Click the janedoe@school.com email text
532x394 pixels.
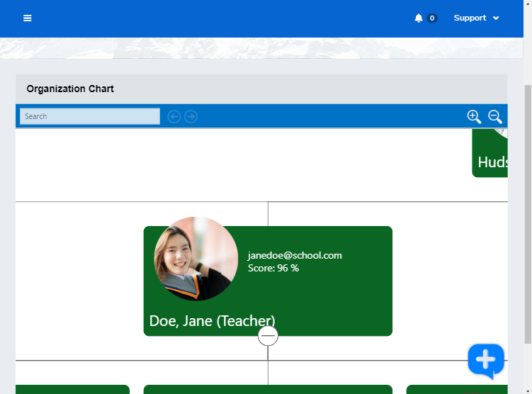[295, 255]
